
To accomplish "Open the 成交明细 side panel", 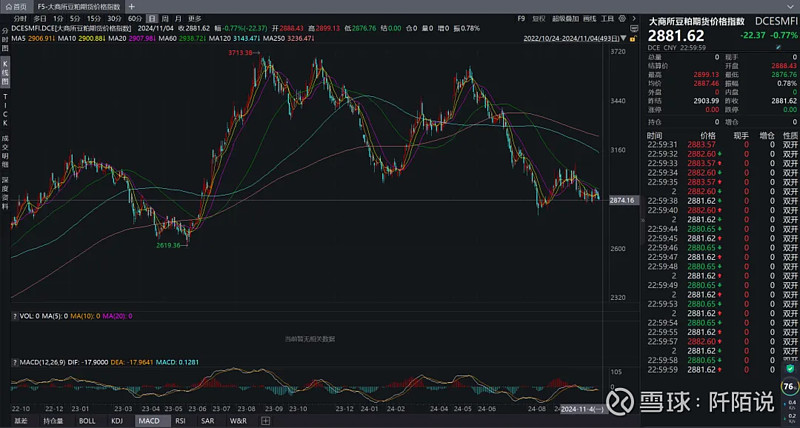I will point(6,151).
